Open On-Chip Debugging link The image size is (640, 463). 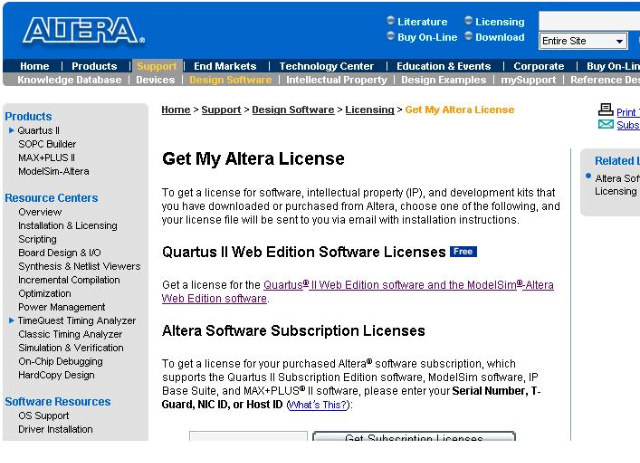(x=60, y=361)
